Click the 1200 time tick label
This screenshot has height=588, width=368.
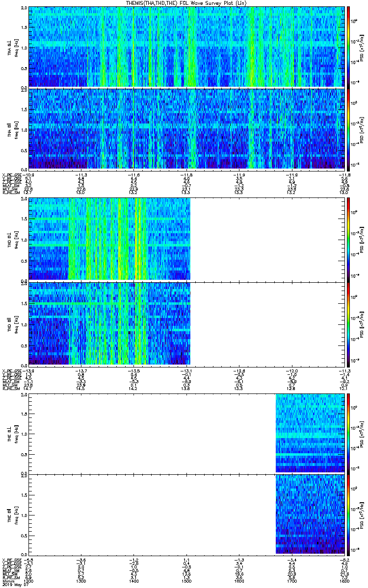pyautogui.click(x=28, y=581)
